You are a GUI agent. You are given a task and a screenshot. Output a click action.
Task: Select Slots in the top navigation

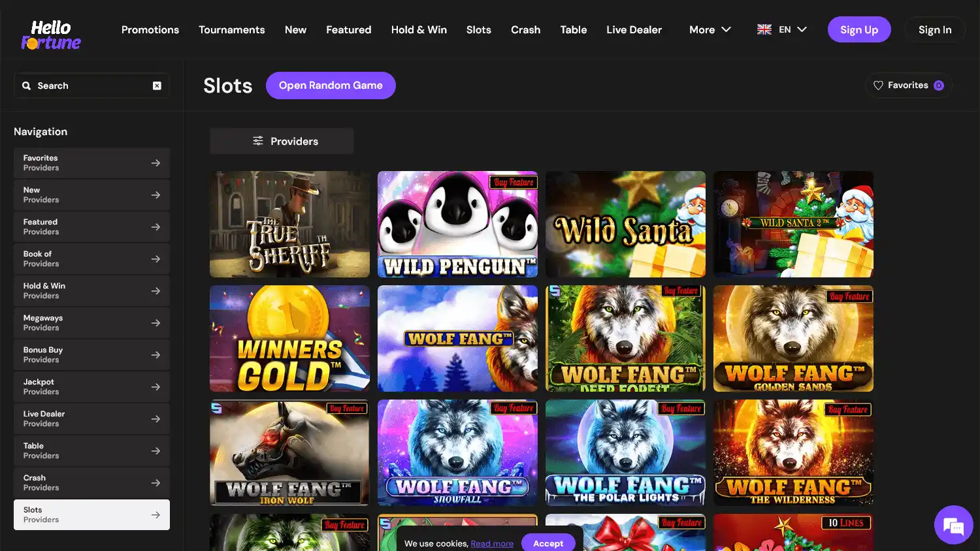(x=479, y=29)
